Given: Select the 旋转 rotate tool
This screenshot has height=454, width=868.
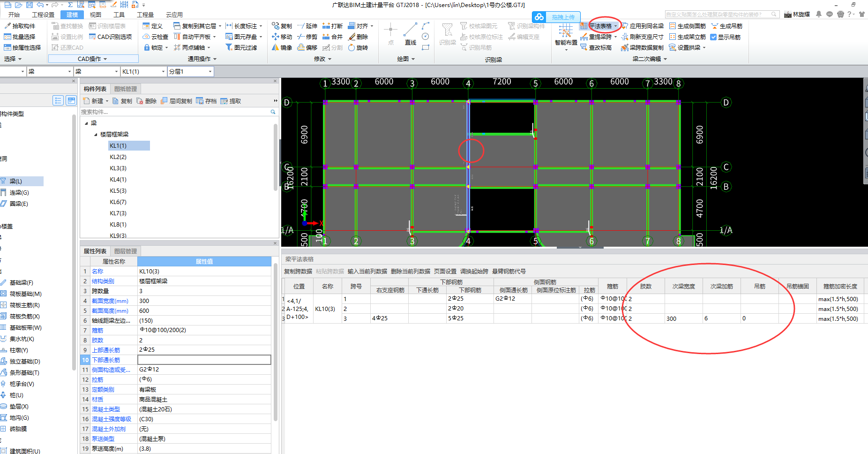Looking at the screenshot, I should [x=358, y=47].
